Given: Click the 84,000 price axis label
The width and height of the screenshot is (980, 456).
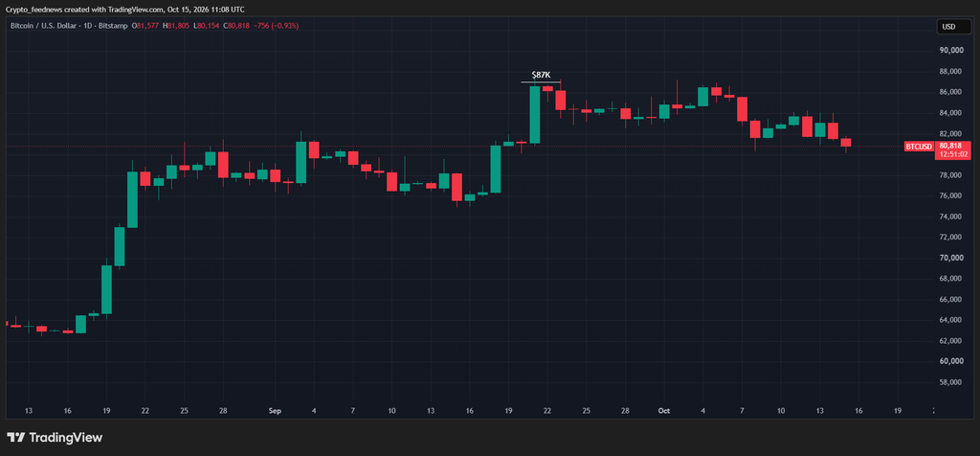Looking at the screenshot, I should pos(951,113).
